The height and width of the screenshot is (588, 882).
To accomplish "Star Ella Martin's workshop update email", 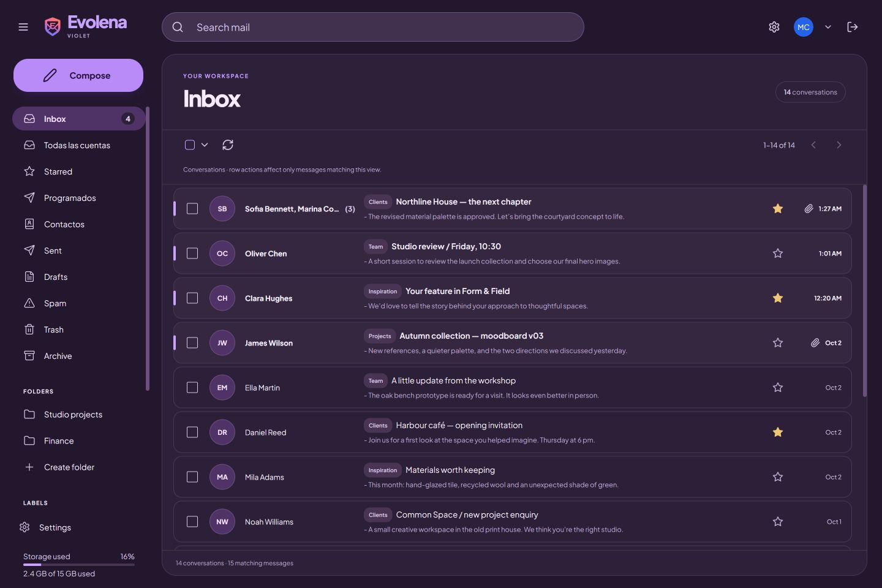I will click(778, 388).
